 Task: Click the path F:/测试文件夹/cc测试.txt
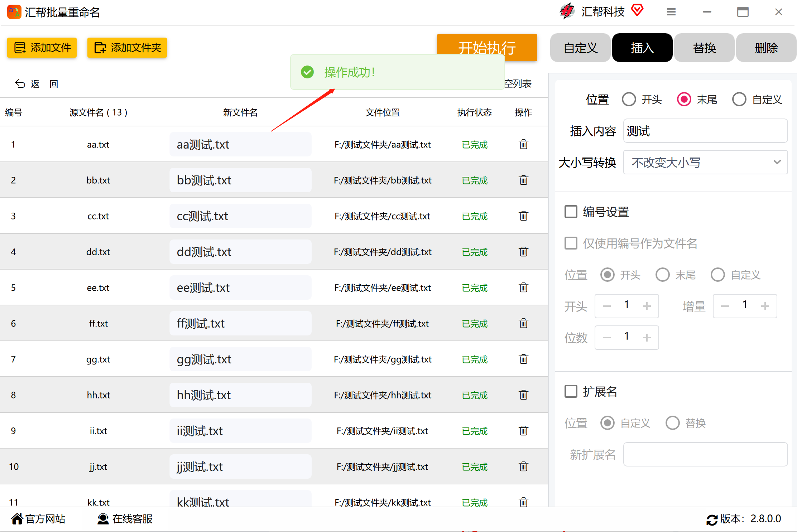(x=382, y=216)
